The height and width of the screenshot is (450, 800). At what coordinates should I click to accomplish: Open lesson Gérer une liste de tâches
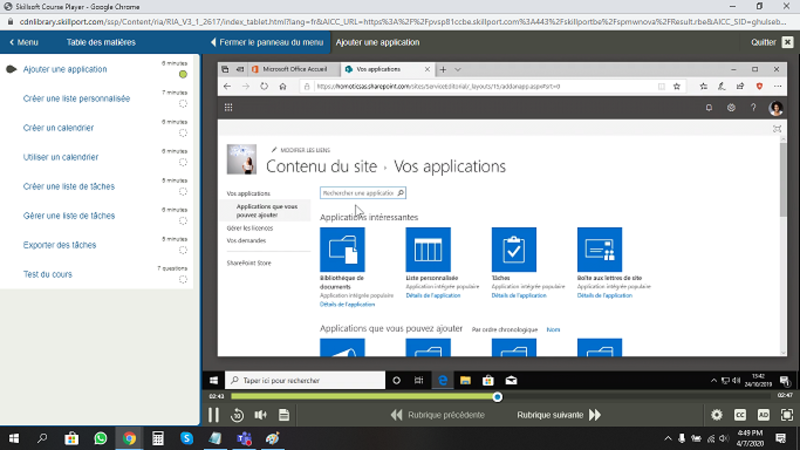click(69, 216)
